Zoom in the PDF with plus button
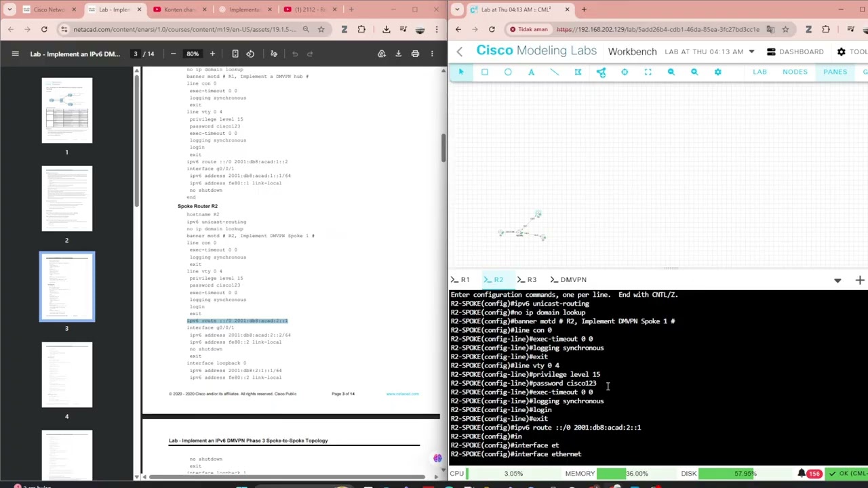The image size is (868, 488). click(x=212, y=54)
